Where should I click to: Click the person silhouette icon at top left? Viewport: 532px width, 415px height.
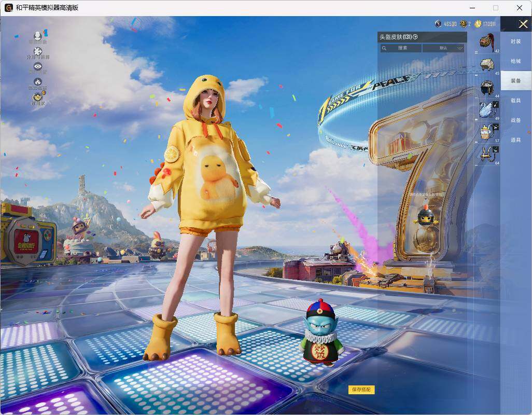38,37
